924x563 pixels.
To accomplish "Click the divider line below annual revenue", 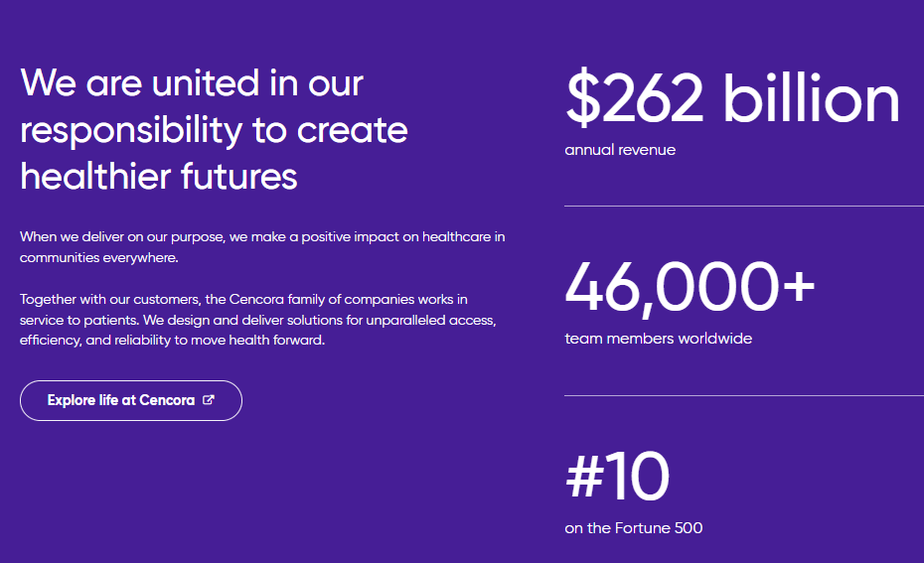I will 743,206.
